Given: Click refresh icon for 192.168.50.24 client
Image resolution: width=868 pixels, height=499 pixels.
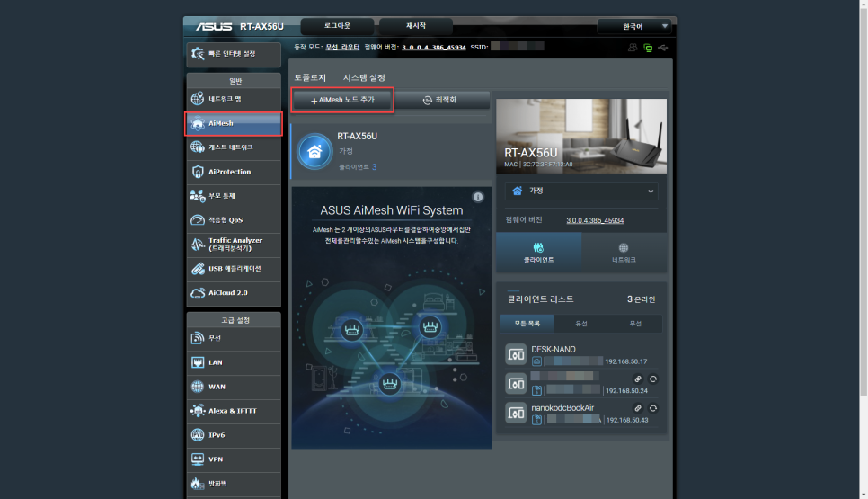Looking at the screenshot, I should [x=653, y=379].
